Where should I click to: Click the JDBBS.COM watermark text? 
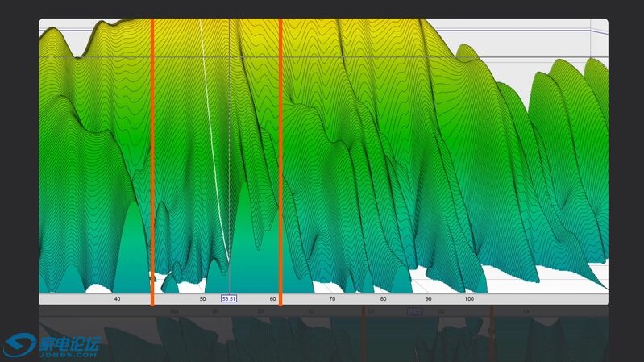[69, 353]
